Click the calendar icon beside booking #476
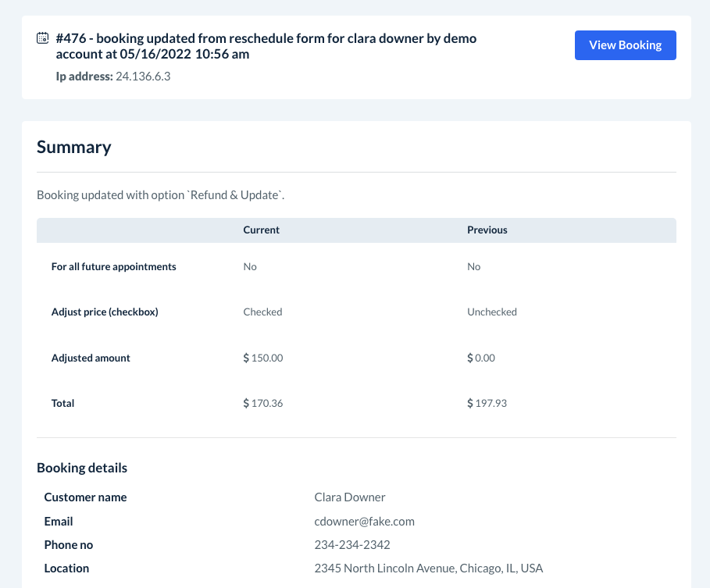 43,37
